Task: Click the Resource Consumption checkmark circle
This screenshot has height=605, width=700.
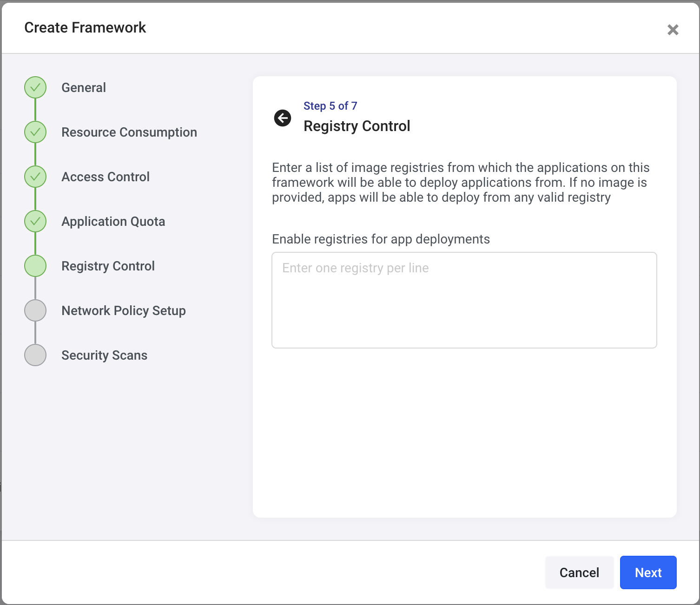Action: [x=35, y=132]
